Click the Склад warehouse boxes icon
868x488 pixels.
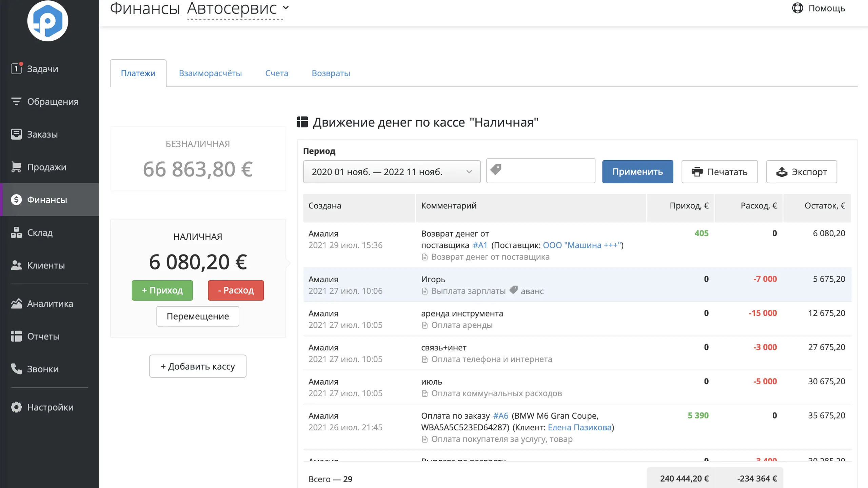click(16, 232)
